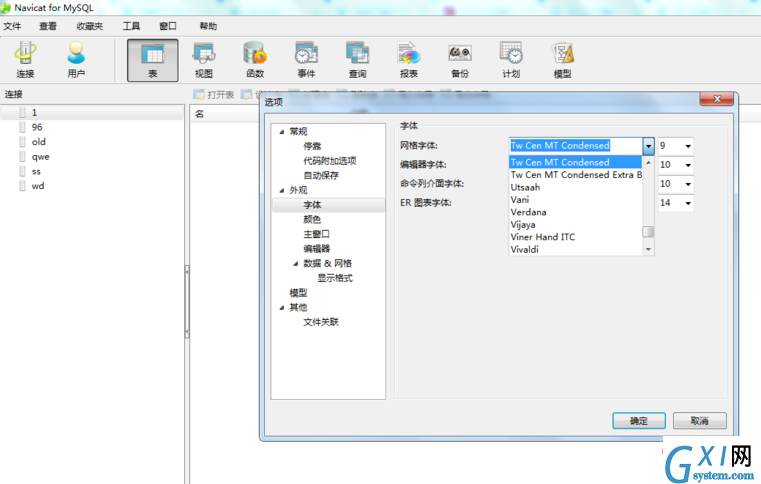This screenshot has width=761, height=484.
Task: Select connection icon next to 'wd'
Action: 22,186
